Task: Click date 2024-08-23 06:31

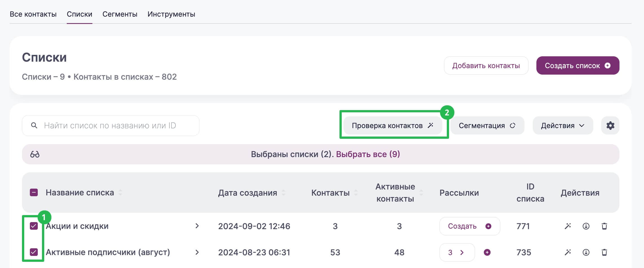Action: click(254, 252)
